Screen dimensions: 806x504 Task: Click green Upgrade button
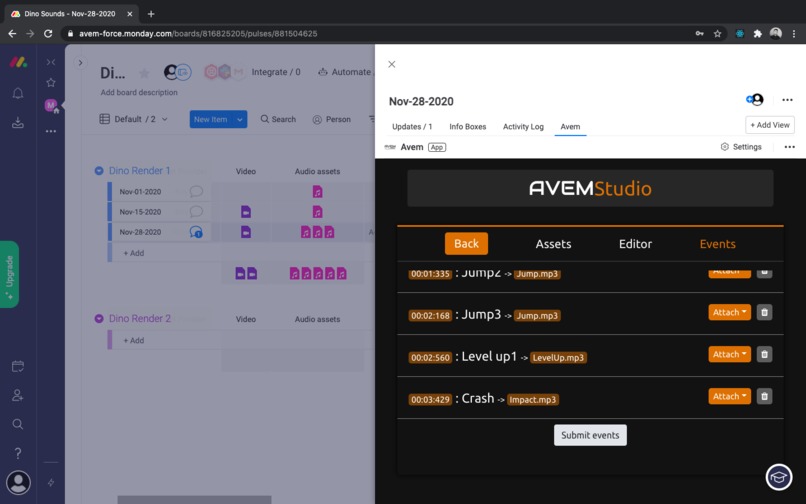tap(9, 274)
